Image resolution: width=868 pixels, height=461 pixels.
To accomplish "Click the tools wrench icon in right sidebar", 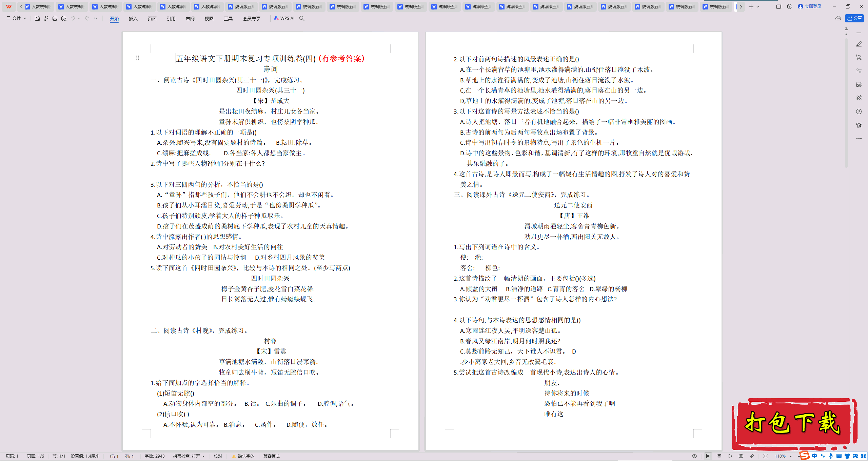I will (x=859, y=98).
